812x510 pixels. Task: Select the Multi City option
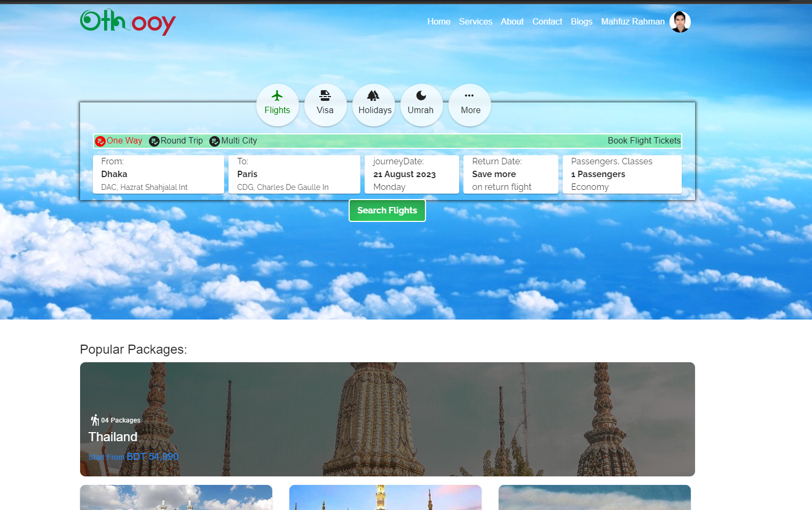(x=233, y=141)
